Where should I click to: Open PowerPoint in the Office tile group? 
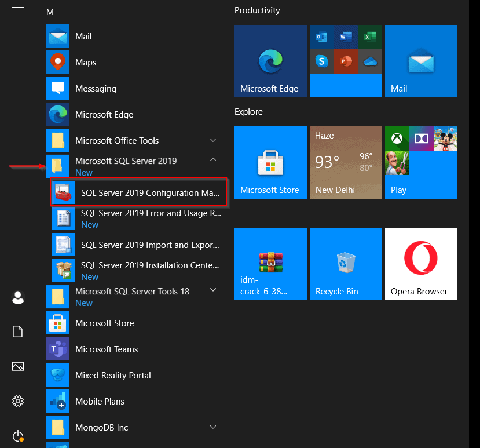346,61
